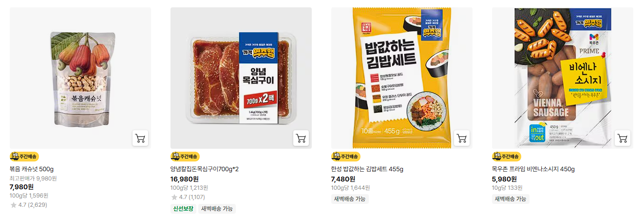Add 목우촌 비엔나소시지 to cart
The width and height of the screenshot is (644, 220).
click(623, 138)
